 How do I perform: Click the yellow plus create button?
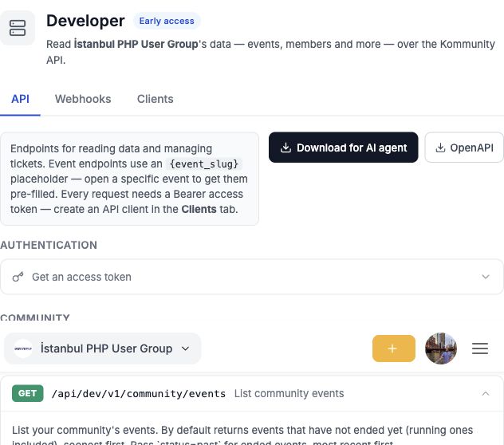(394, 349)
